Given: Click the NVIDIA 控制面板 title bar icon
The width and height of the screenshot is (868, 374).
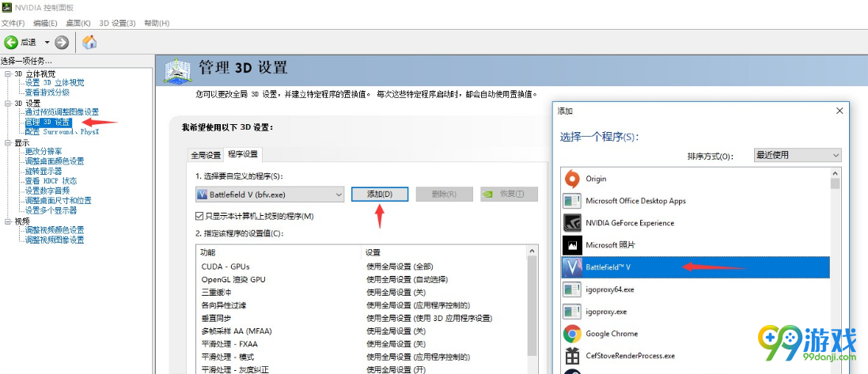Looking at the screenshot, I should (6, 7).
